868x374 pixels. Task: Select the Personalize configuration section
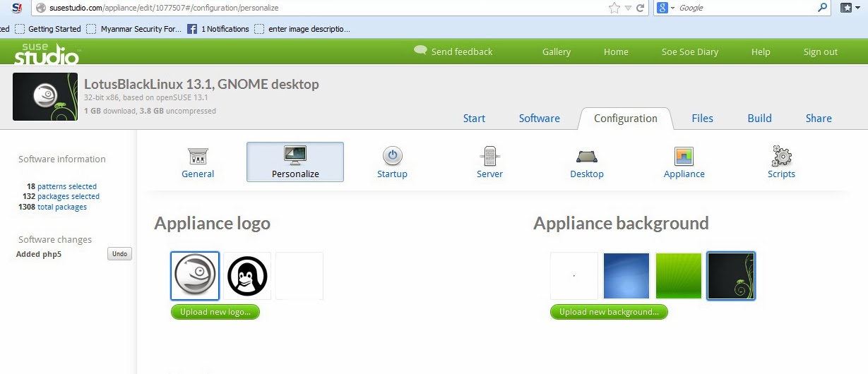pos(295,162)
